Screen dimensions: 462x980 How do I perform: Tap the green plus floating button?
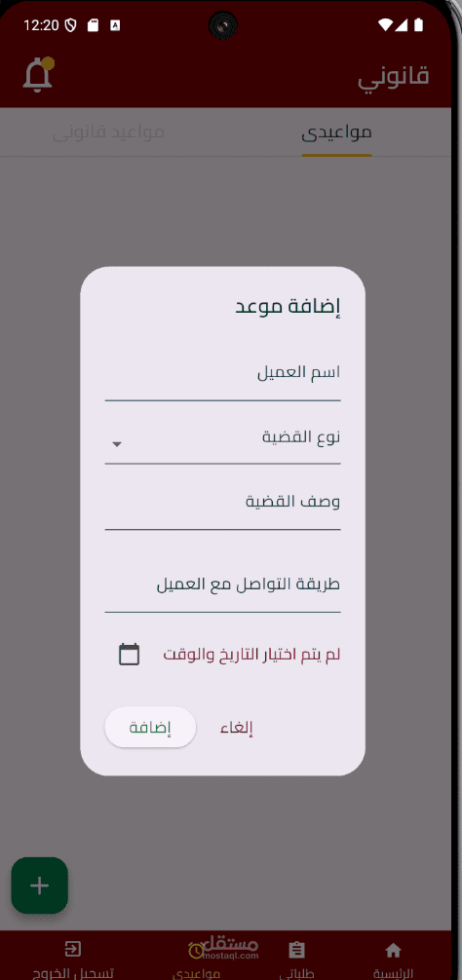click(39, 885)
